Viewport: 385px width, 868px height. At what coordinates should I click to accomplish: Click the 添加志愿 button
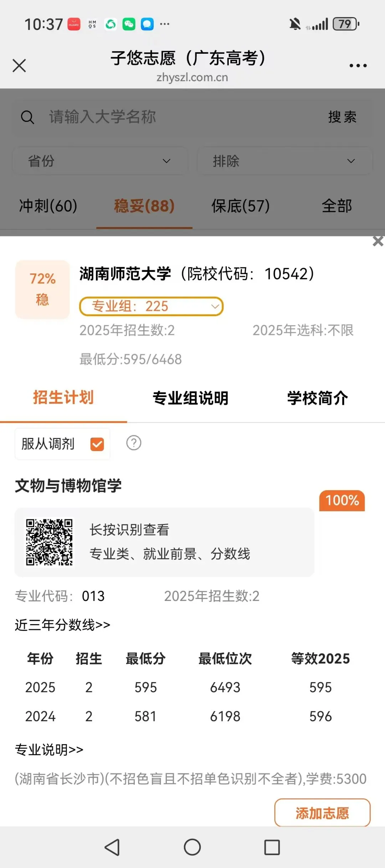322,812
